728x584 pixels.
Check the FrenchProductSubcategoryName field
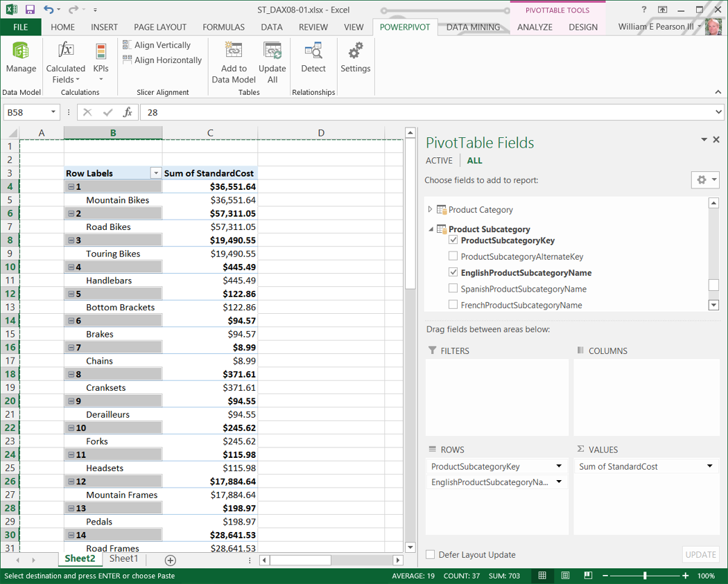coord(453,305)
